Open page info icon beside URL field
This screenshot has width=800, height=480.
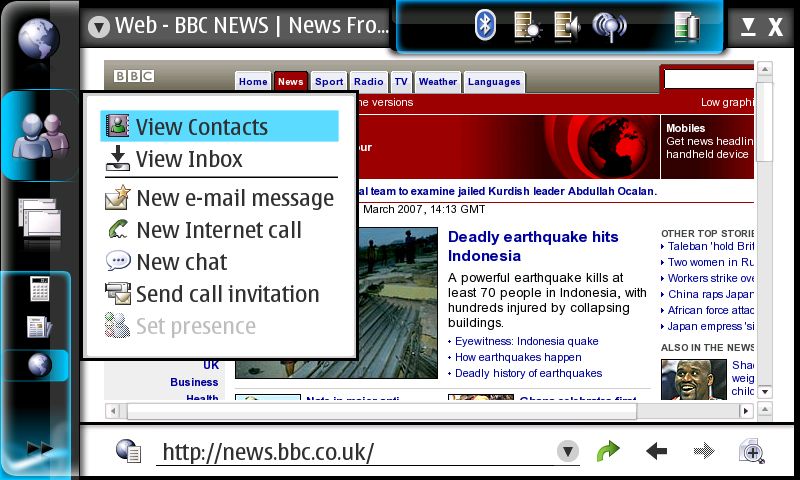pos(128,450)
